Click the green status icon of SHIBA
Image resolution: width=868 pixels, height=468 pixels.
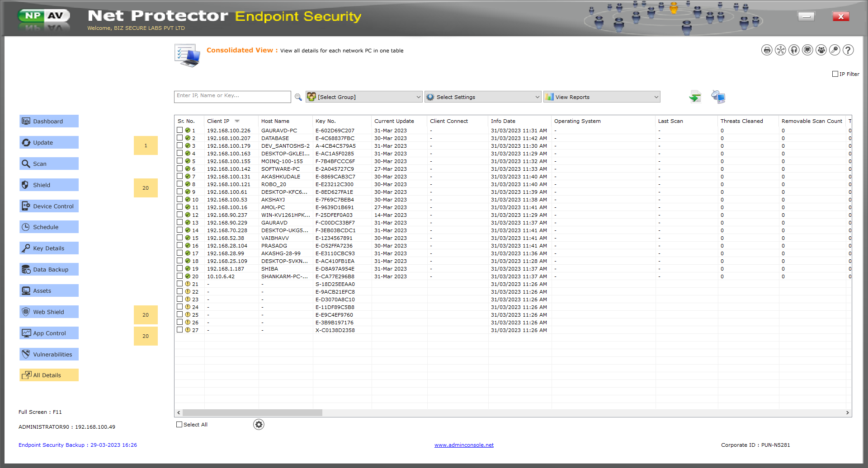coord(188,269)
